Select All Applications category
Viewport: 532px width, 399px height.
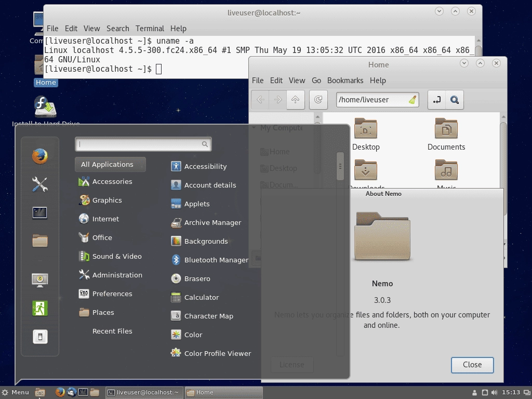pyautogui.click(x=110, y=164)
